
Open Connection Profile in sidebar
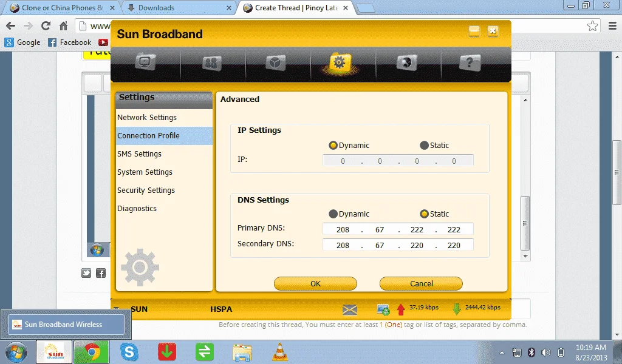(x=164, y=136)
